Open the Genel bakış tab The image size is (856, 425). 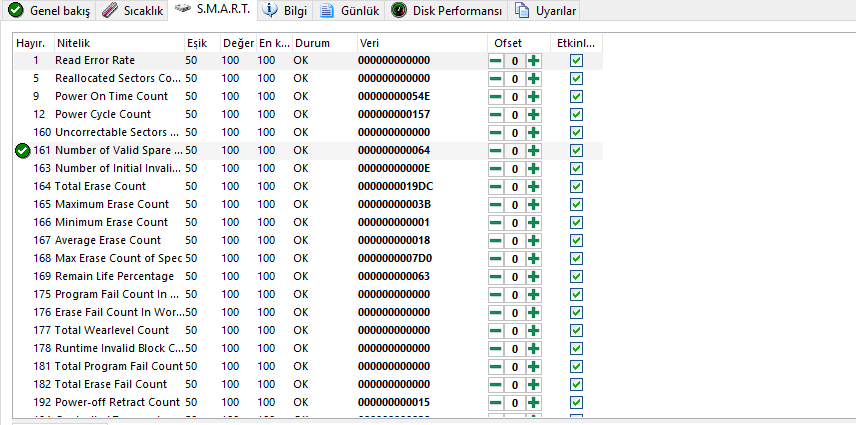coord(49,10)
